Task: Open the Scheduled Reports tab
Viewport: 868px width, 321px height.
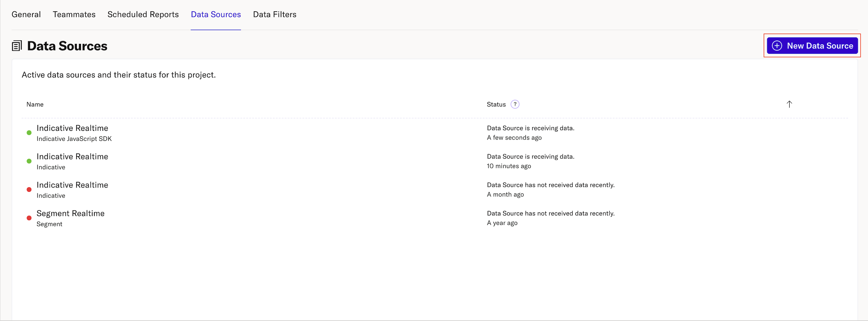Action: pyautogui.click(x=143, y=15)
